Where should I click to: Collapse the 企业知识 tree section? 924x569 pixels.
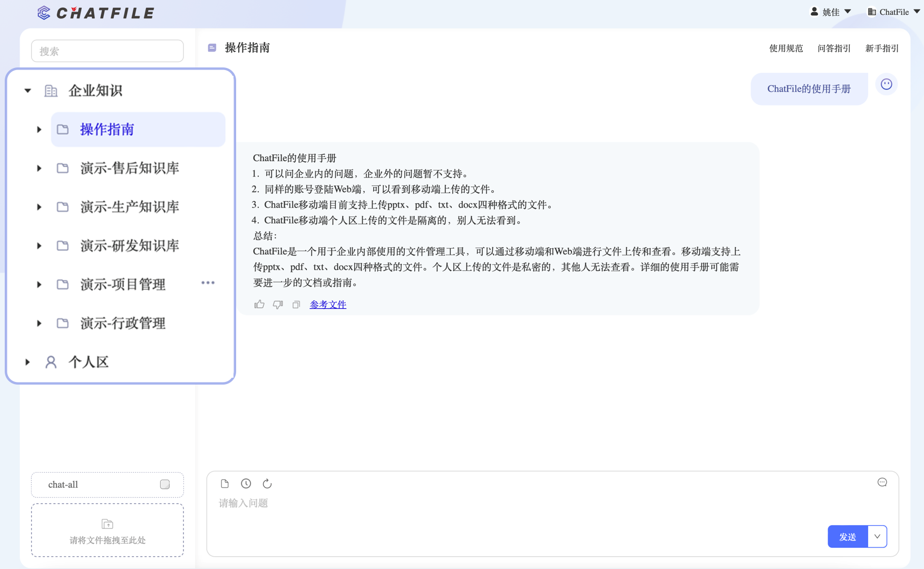point(28,91)
